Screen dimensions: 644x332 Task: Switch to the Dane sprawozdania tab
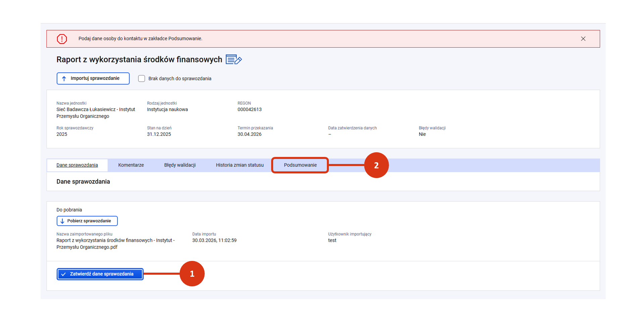(x=77, y=165)
